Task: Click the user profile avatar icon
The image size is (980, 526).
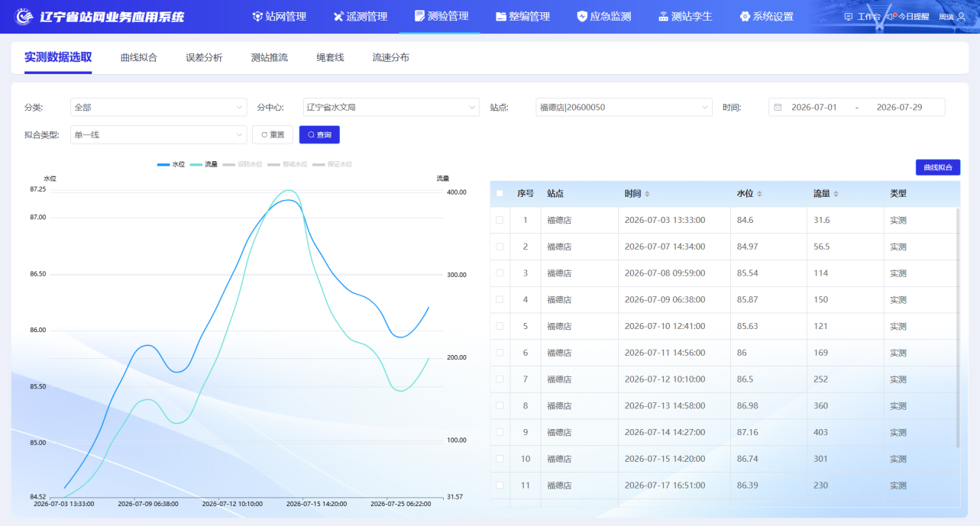Action: (x=962, y=17)
